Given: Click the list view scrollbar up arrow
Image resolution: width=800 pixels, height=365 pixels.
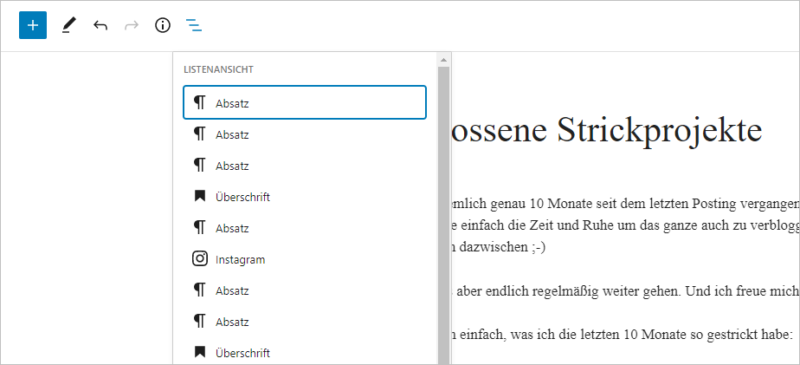Looking at the screenshot, I should click(443, 60).
